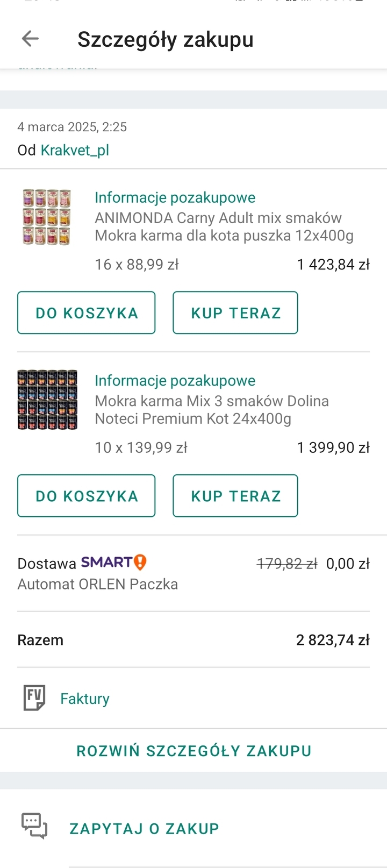Tap the chat bubbles icon for Zapytaj o zakup
The image size is (387, 868).
pyautogui.click(x=34, y=826)
